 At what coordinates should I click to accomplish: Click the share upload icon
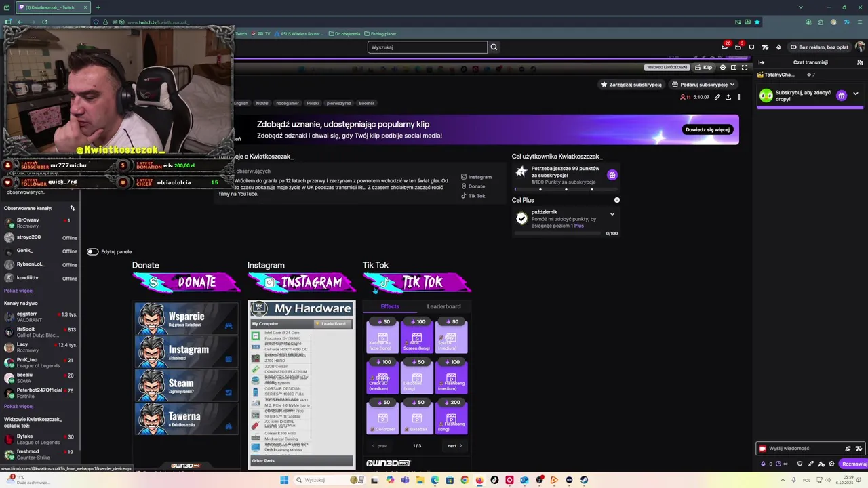click(728, 97)
